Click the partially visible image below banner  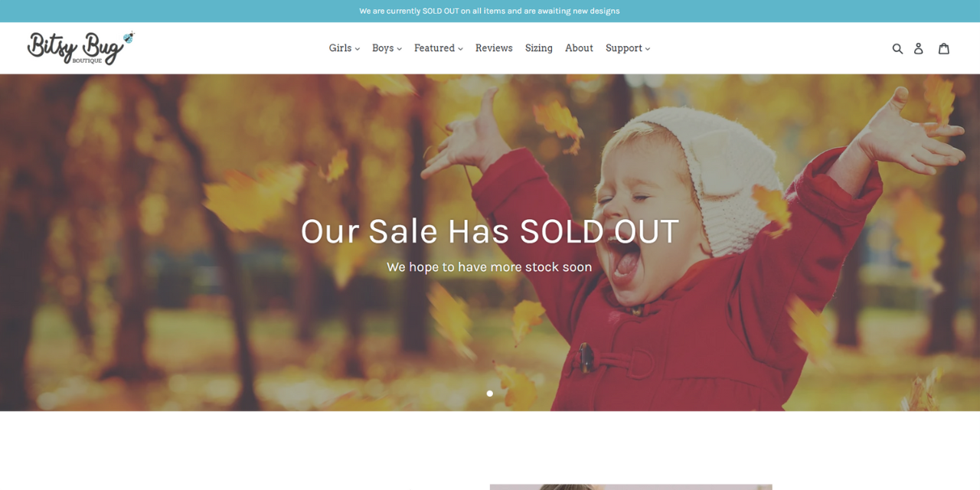631,487
